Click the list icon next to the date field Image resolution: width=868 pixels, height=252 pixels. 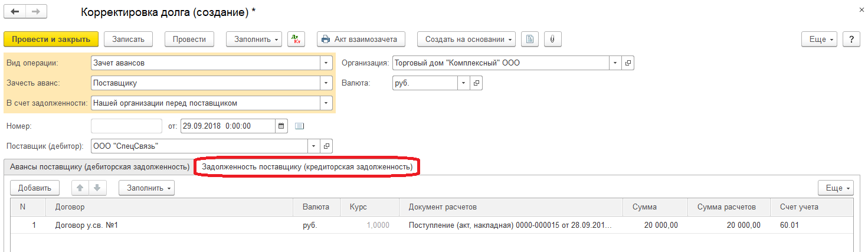pyautogui.click(x=299, y=126)
